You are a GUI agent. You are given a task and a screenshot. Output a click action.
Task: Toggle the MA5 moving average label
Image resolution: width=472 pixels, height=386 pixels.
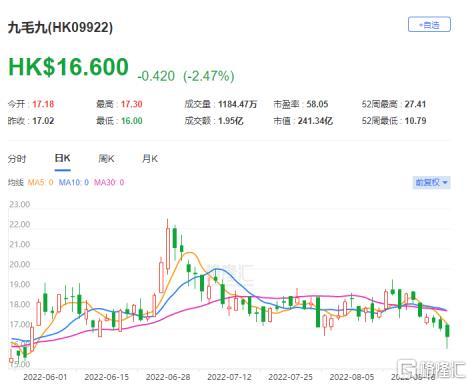pos(40,182)
